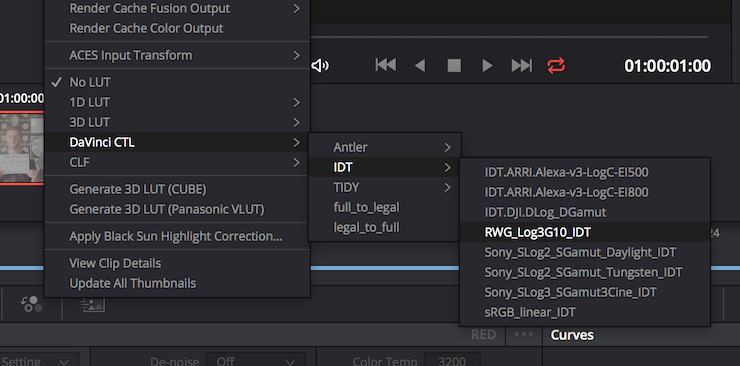This screenshot has width=740, height=366.
Task: Apply the full_to_legal CTL
Action: click(x=385, y=207)
